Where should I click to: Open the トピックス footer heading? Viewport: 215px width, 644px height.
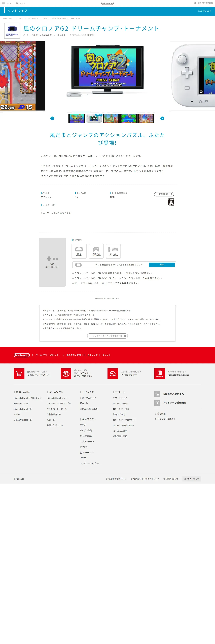88,392
